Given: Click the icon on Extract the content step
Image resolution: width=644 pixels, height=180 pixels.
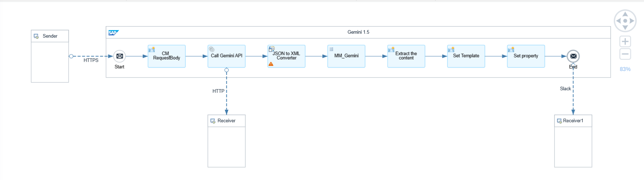Looking at the screenshot, I should click(x=391, y=49).
